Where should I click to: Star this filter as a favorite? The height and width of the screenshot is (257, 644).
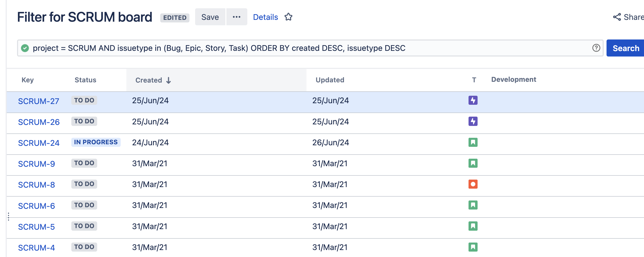[x=288, y=17]
